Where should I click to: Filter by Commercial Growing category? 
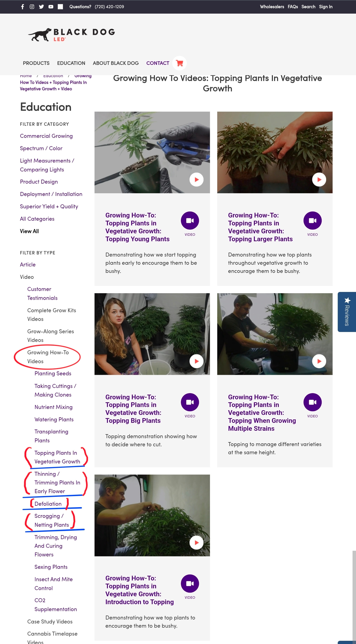[x=46, y=136]
